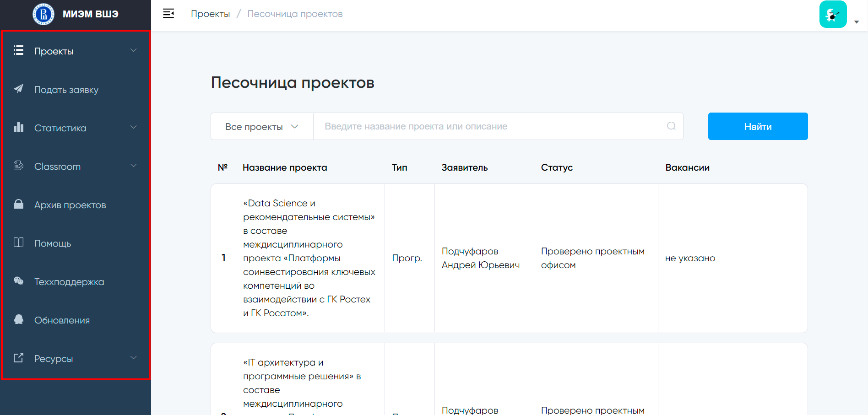Open Classroom in the sidebar

tap(76, 166)
